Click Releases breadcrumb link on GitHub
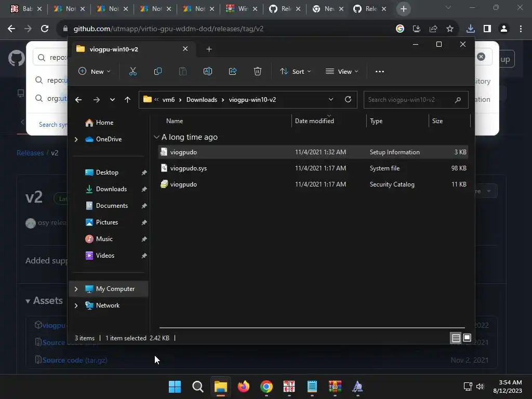 [30, 153]
